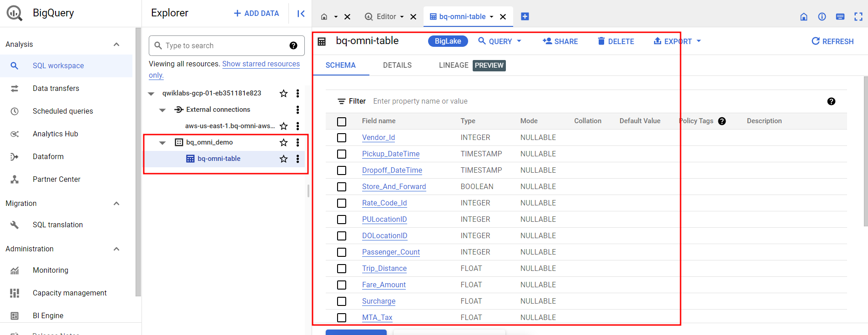868x335 pixels.
Task: Collapse the Administration section
Action: [x=116, y=249]
